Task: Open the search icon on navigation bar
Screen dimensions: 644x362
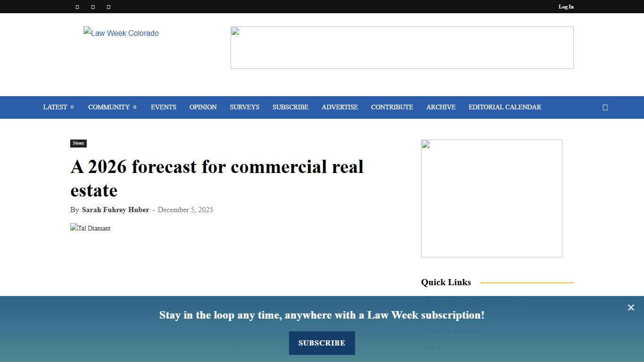Action: 605,107
